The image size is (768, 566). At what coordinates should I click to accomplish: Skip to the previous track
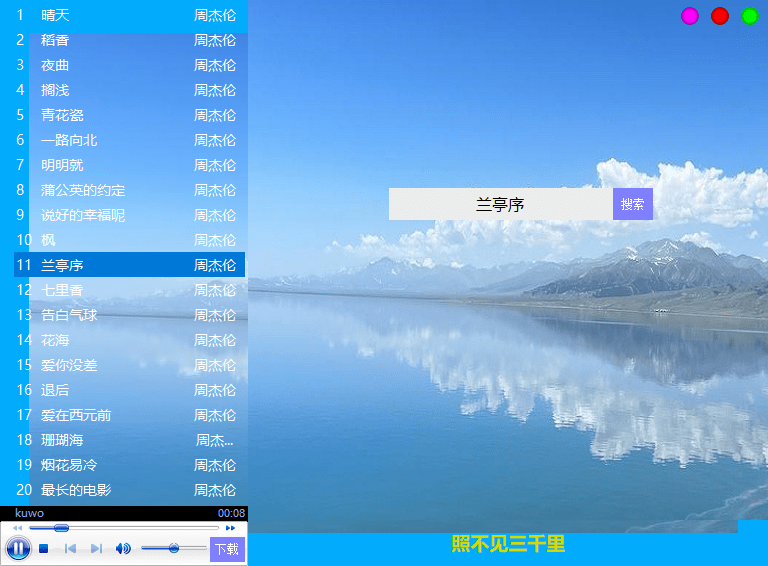(70, 549)
